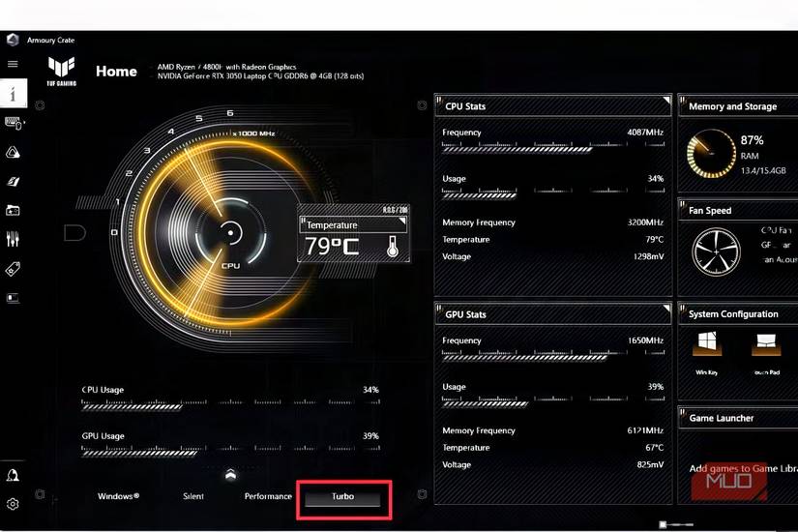
Task: Click the central CPU frequency dial
Action: point(230,233)
